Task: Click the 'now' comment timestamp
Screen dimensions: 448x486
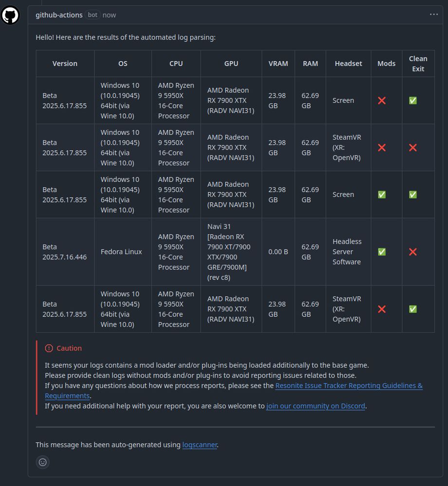Action: coord(109,15)
